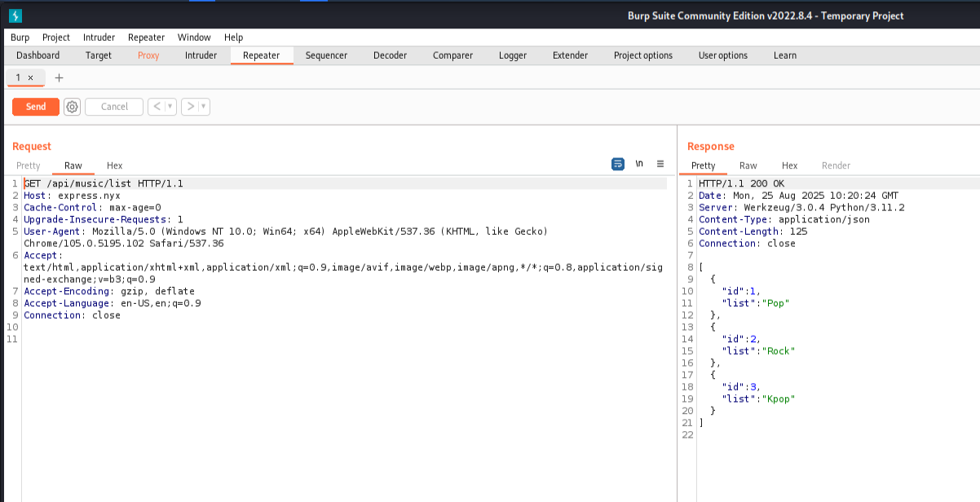
Task: Select Hex view in Request panel
Action: click(x=114, y=165)
